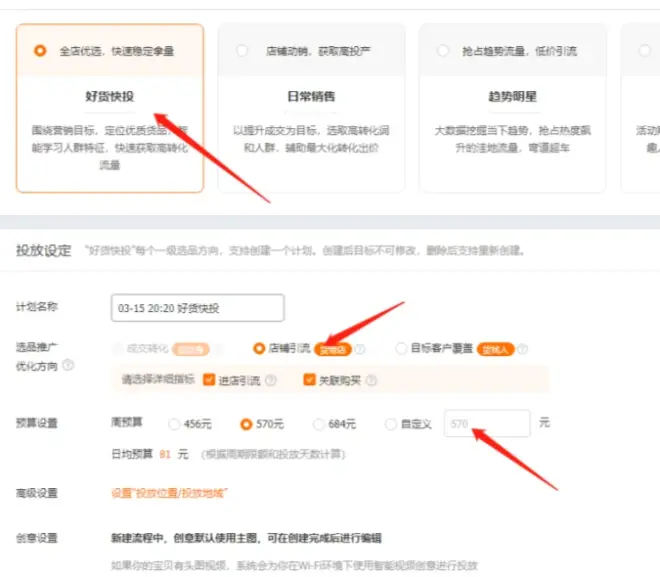Click help icon after 目标客户覆盖 badge
Viewport: 660px width, 577px height.
[x=520, y=349]
